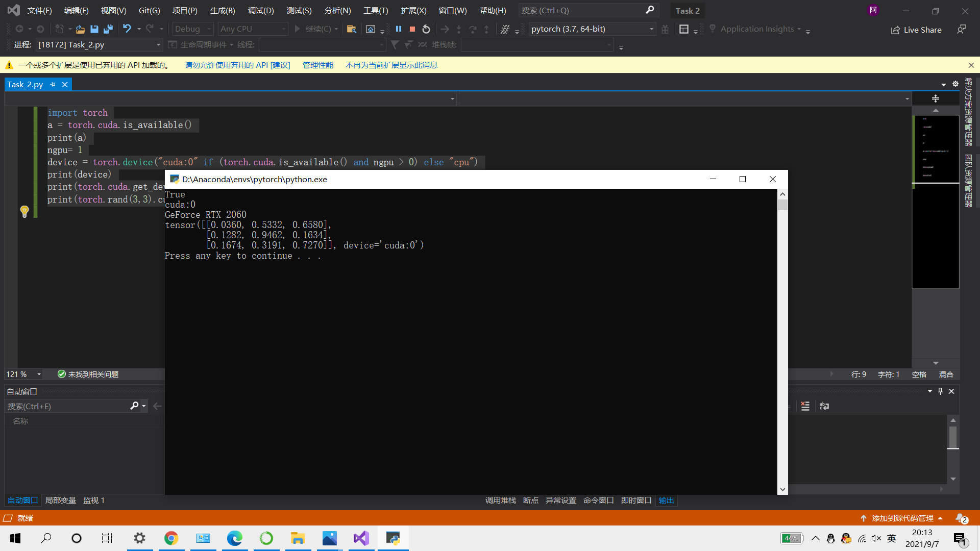This screenshot has width=980, height=551.
Task: Click the pytorch environment selector input field
Action: click(x=591, y=28)
